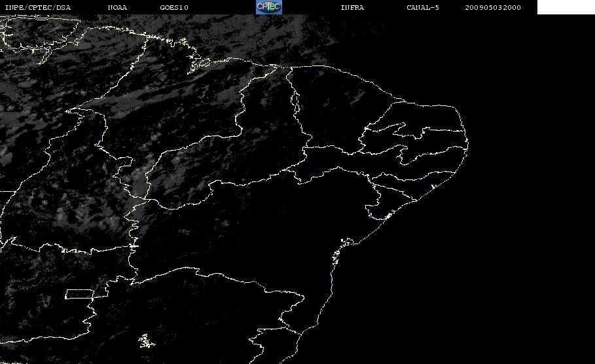Click the Recife marker on Pernambuco coast

(x=433, y=187)
